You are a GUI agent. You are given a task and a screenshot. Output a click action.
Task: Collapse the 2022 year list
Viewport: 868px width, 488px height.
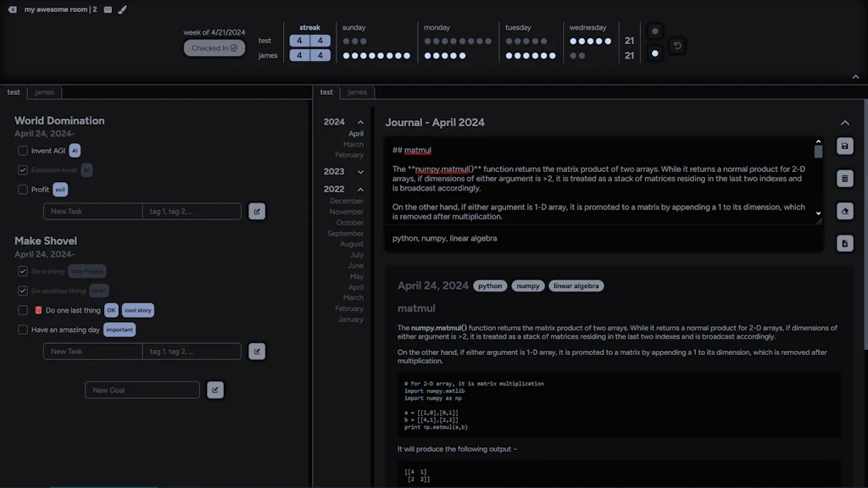click(x=360, y=189)
